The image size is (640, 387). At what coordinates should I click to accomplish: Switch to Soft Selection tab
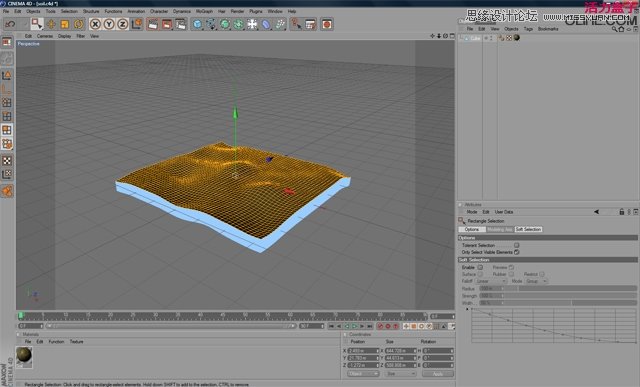528,229
